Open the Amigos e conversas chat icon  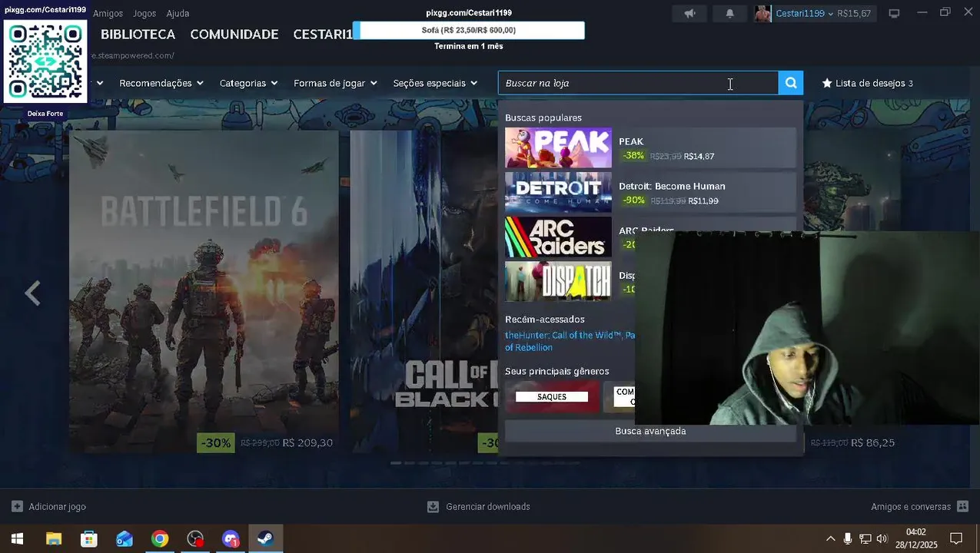[x=962, y=507]
